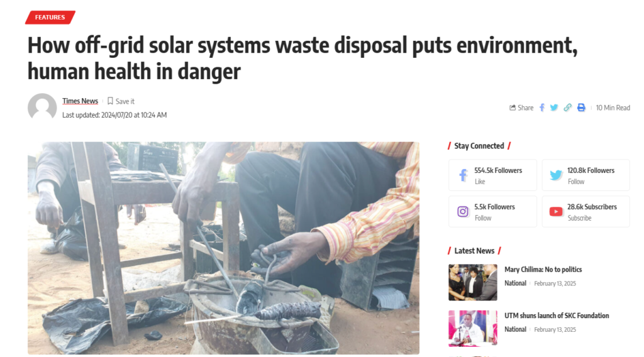This screenshot has height=357, width=644.
Task: Click Twitter icon with 120.8k followers
Action: point(556,175)
